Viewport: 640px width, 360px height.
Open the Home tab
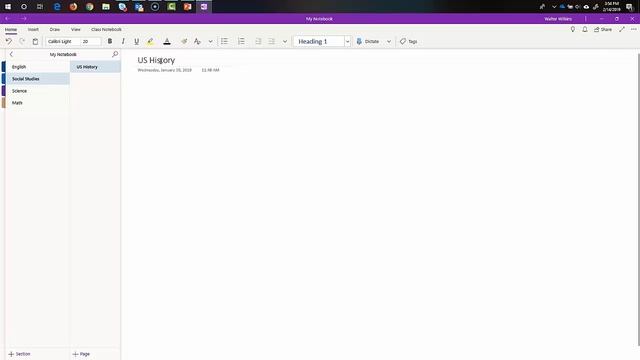pyautogui.click(x=11, y=29)
